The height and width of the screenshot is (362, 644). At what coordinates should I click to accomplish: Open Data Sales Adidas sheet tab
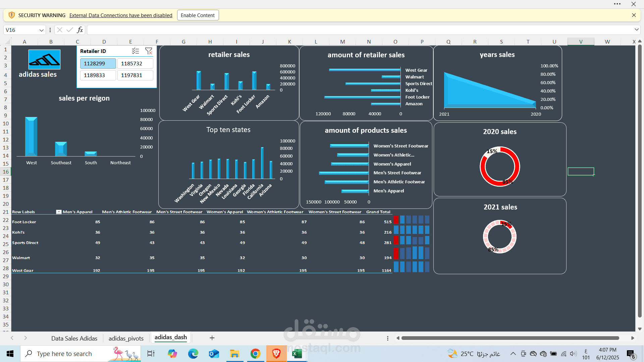pyautogui.click(x=74, y=338)
